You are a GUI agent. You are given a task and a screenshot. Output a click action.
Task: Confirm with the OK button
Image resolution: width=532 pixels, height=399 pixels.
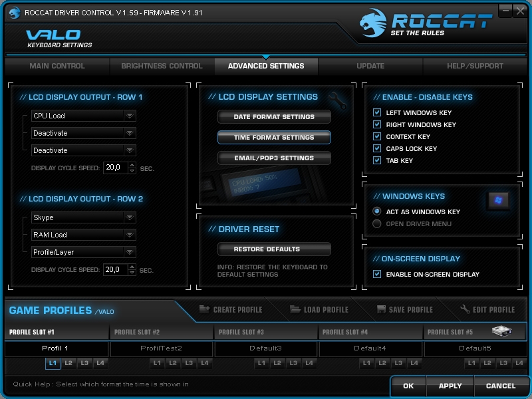[408, 386]
